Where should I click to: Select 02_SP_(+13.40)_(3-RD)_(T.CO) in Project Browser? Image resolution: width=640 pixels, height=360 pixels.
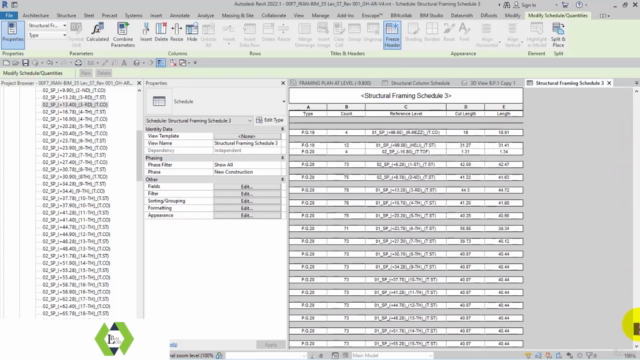[75, 104]
